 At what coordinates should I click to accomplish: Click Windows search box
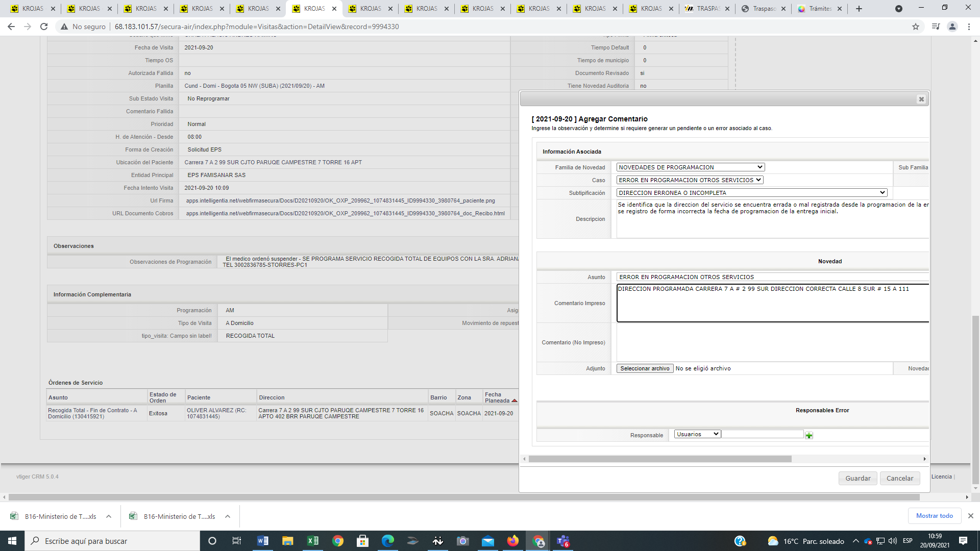click(112, 541)
